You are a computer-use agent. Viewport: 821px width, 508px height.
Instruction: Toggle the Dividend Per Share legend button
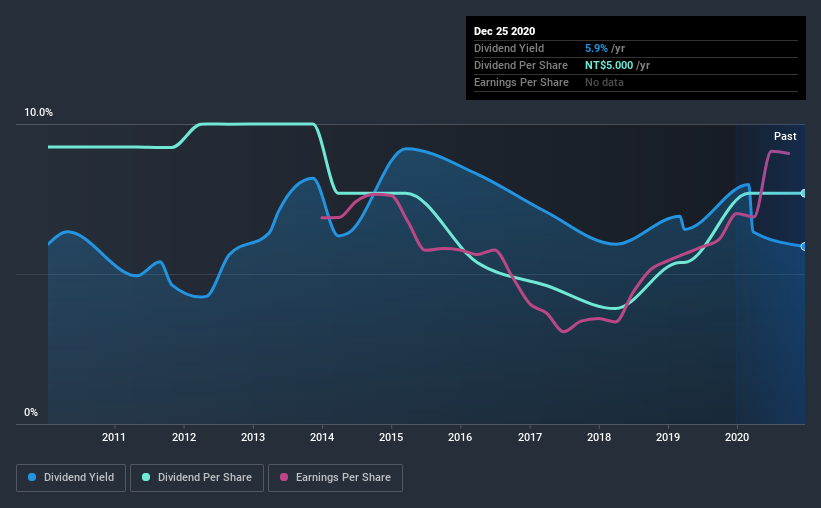197,478
